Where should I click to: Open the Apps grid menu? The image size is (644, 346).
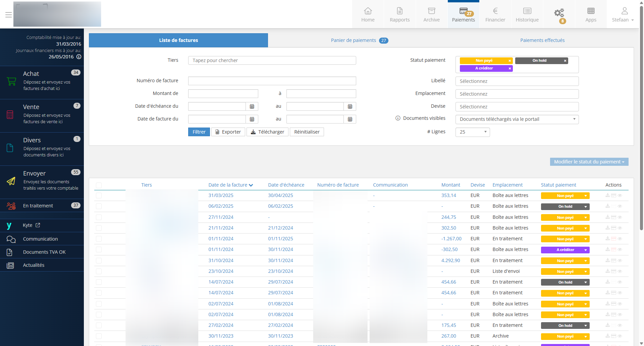click(x=591, y=14)
